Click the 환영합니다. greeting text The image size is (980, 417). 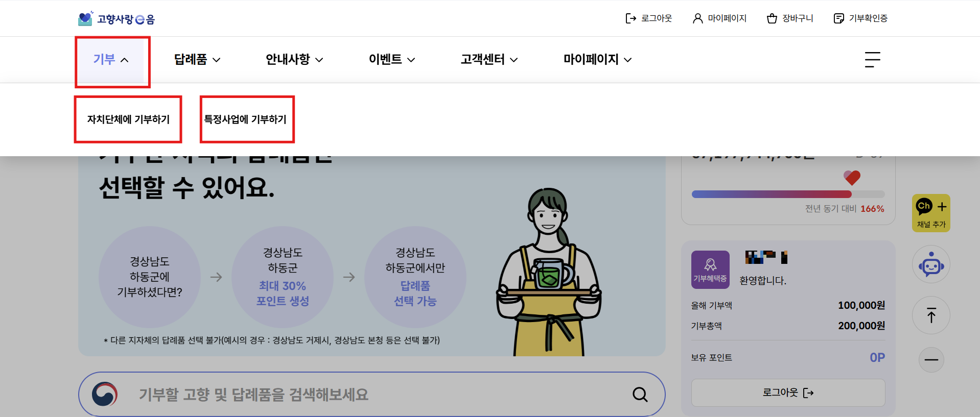[763, 281]
